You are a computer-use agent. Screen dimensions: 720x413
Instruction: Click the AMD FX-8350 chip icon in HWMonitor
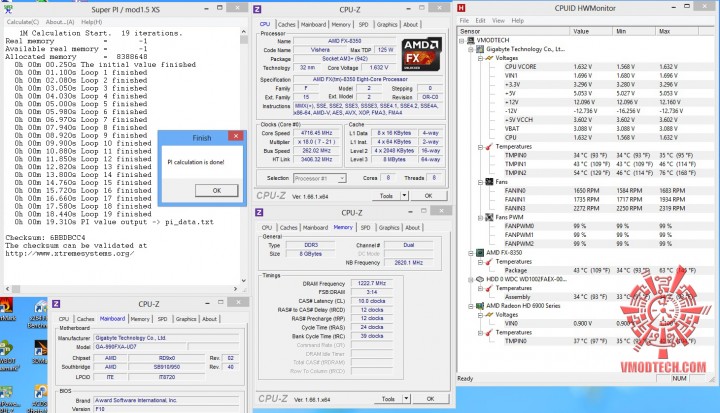[x=480, y=253]
